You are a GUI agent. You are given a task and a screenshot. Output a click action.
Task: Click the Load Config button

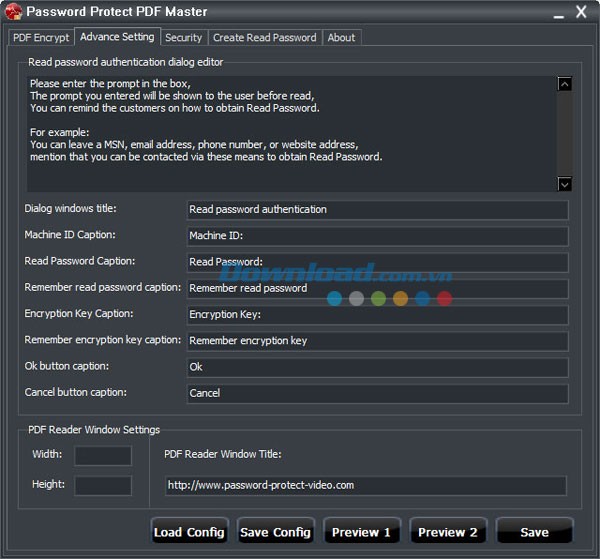coord(189,531)
